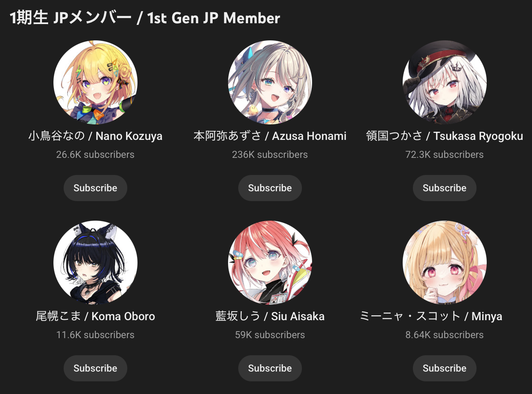Image resolution: width=532 pixels, height=394 pixels.
Task: Open Tsukasa Ryogoku's channel avatar
Action: tap(445, 82)
